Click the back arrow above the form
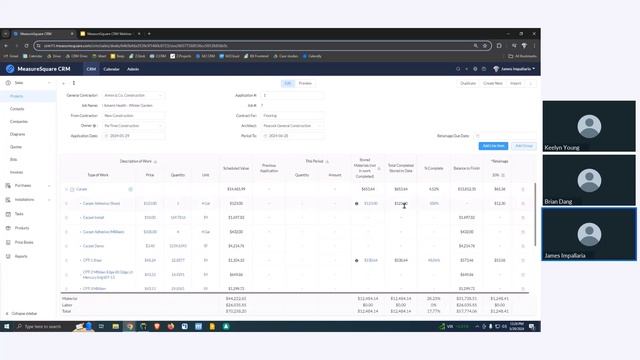This screenshot has height=360, width=640. coord(64,83)
